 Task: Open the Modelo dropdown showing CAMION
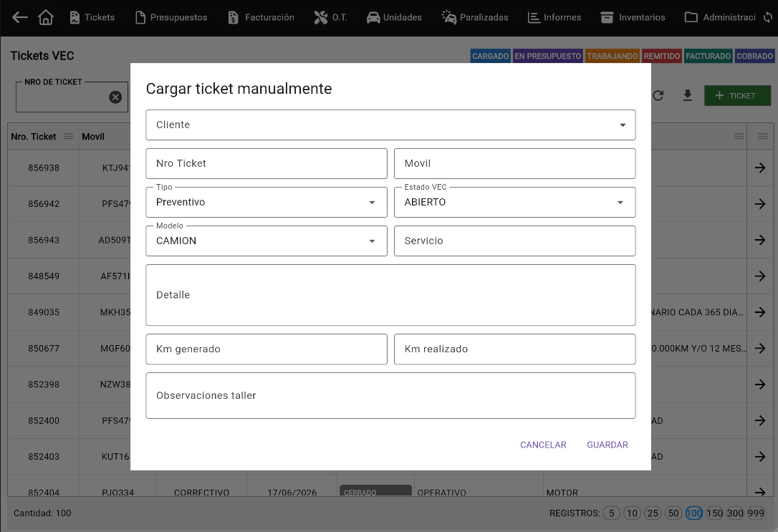pyautogui.click(x=266, y=241)
